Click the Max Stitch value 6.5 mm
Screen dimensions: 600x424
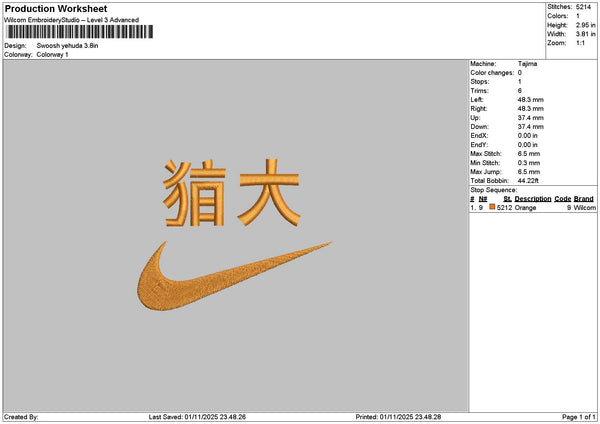pyautogui.click(x=529, y=154)
